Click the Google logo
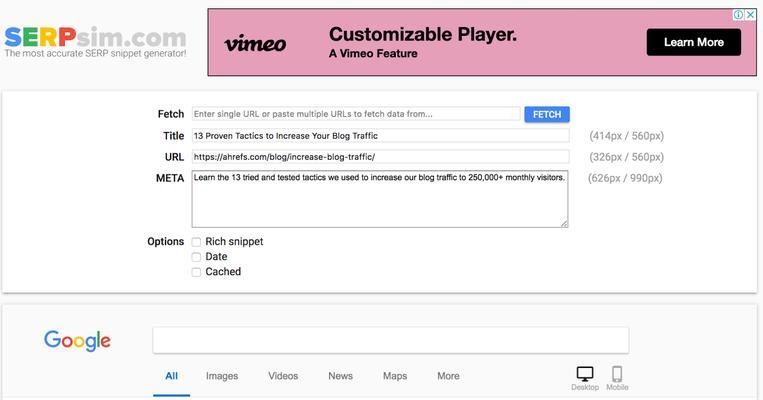Screen dimensions: 763x400 tap(77, 340)
